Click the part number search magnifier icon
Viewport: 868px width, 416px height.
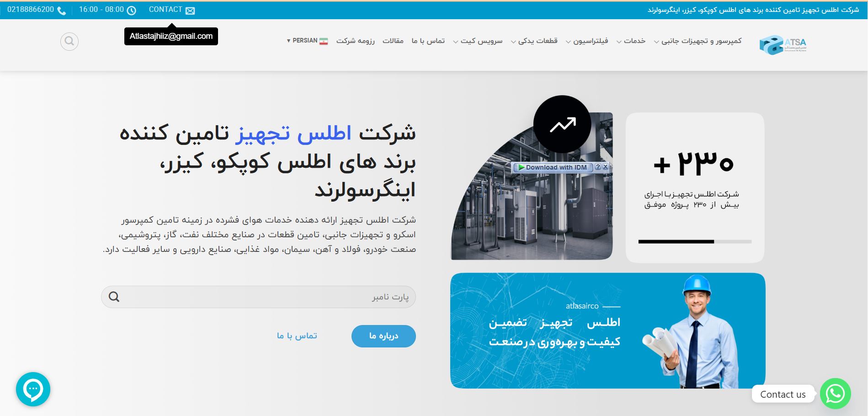pos(114,297)
